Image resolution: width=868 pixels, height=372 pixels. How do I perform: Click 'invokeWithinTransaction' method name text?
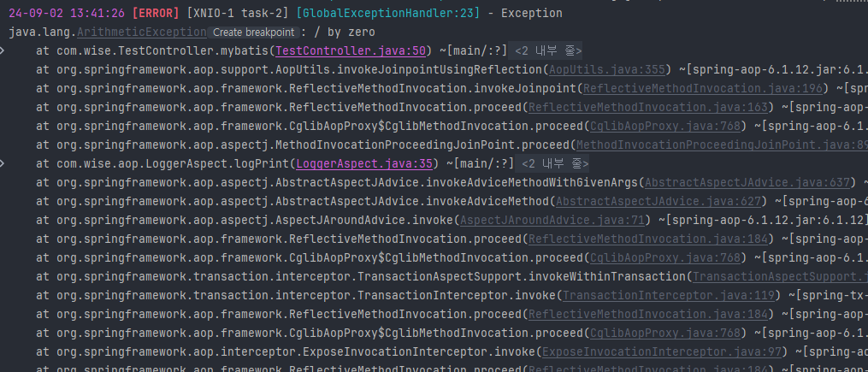click(608, 276)
